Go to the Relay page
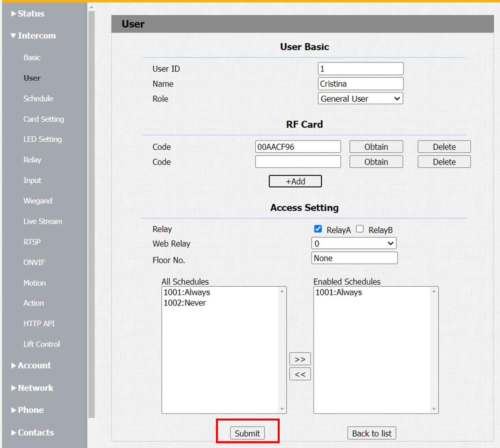Viewport: 500px width, 448px height. coord(32,160)
